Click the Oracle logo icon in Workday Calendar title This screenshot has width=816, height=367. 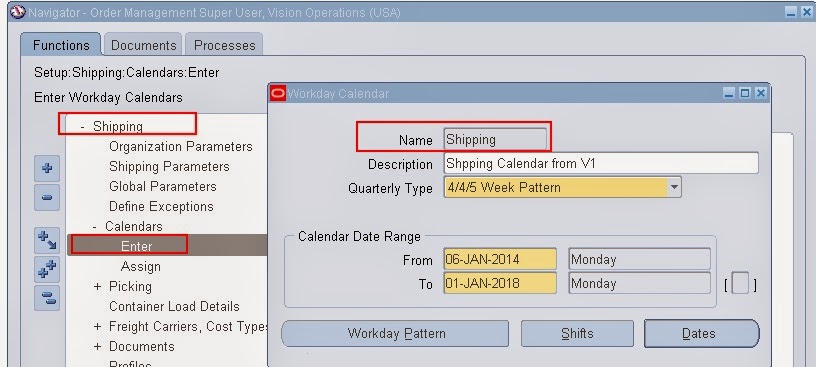tap(278, 94)
